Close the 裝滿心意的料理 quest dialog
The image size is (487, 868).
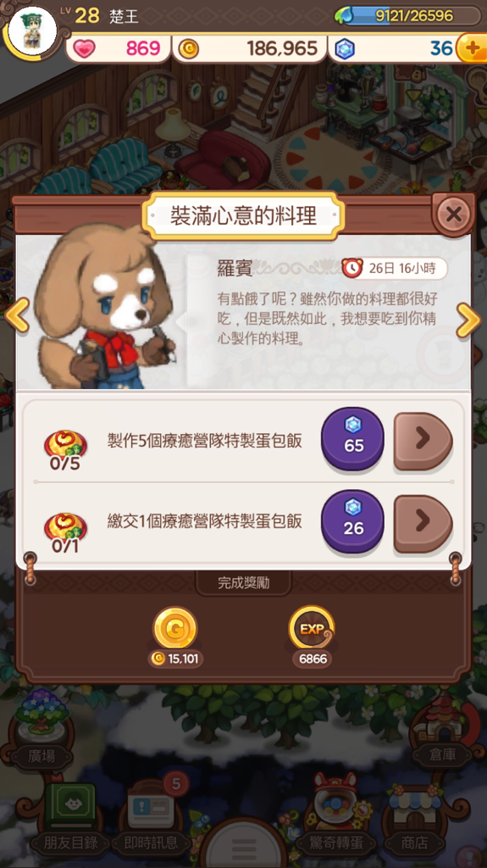coord(454,214)
